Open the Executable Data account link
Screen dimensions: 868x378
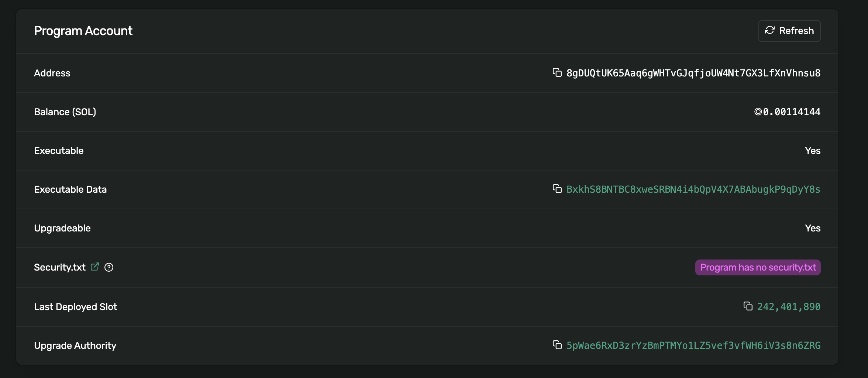coord(693,189)
